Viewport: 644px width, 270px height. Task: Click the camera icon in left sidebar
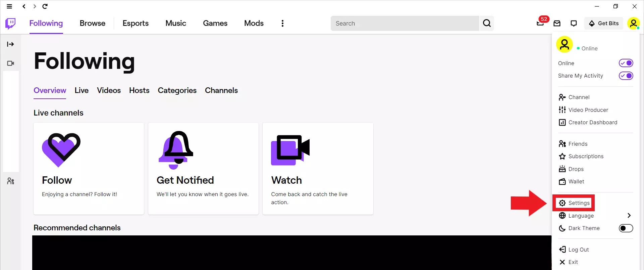10,63
